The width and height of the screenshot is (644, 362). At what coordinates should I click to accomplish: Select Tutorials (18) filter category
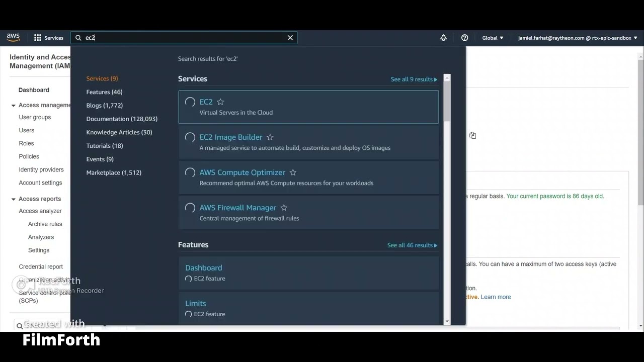(x=105, y=146)
